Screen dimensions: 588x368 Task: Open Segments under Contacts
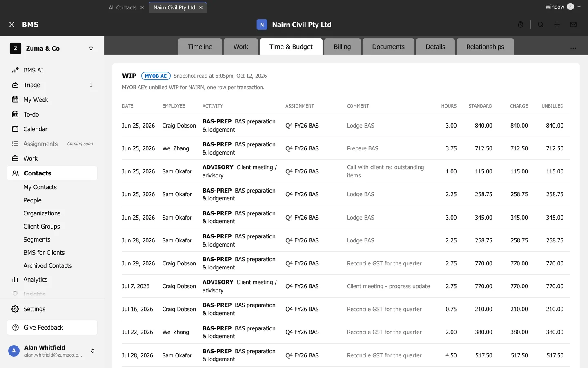click(x=37, y=240)
